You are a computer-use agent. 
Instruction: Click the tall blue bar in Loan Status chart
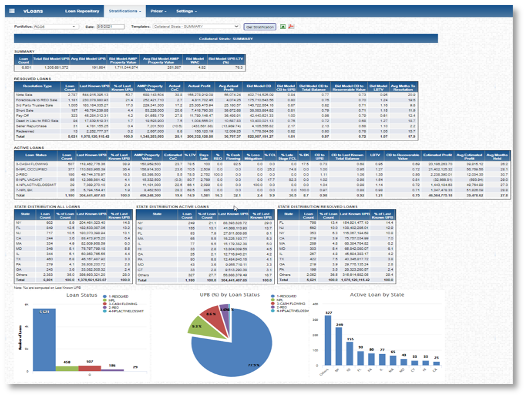(44, 340)
